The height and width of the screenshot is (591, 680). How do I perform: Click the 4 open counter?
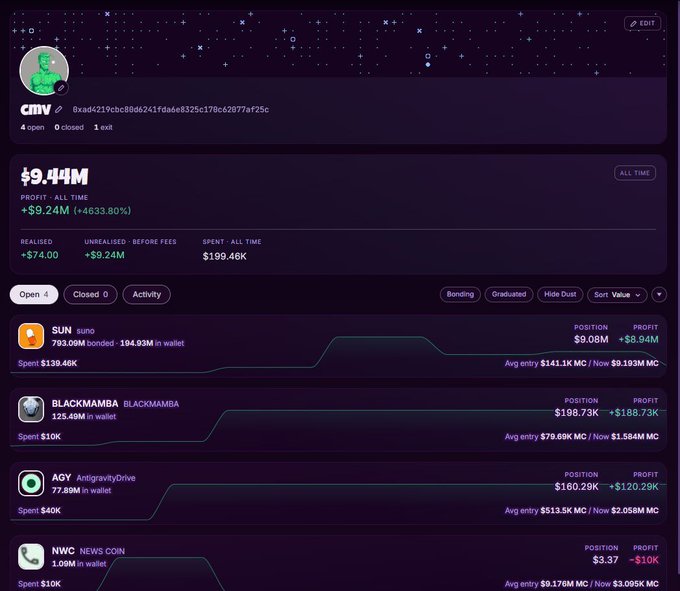point(33,127)
